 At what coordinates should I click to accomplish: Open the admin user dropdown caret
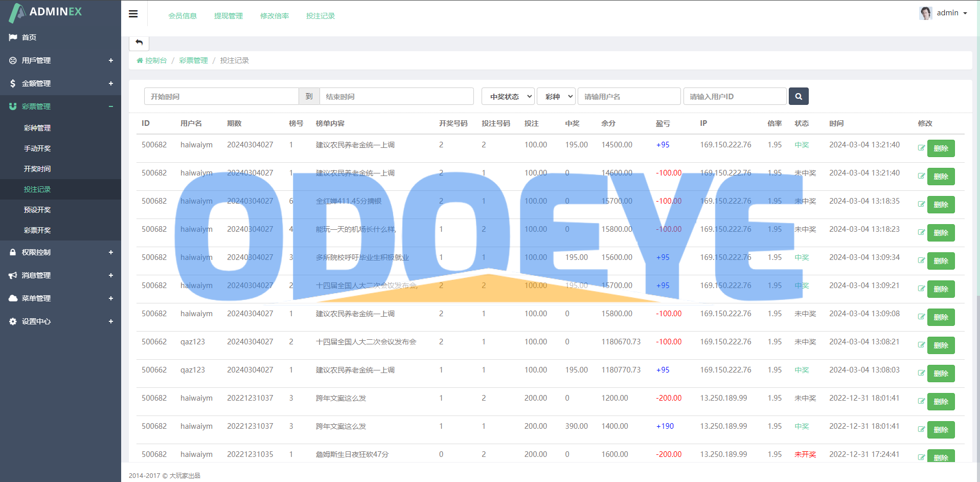pos(965,13)
